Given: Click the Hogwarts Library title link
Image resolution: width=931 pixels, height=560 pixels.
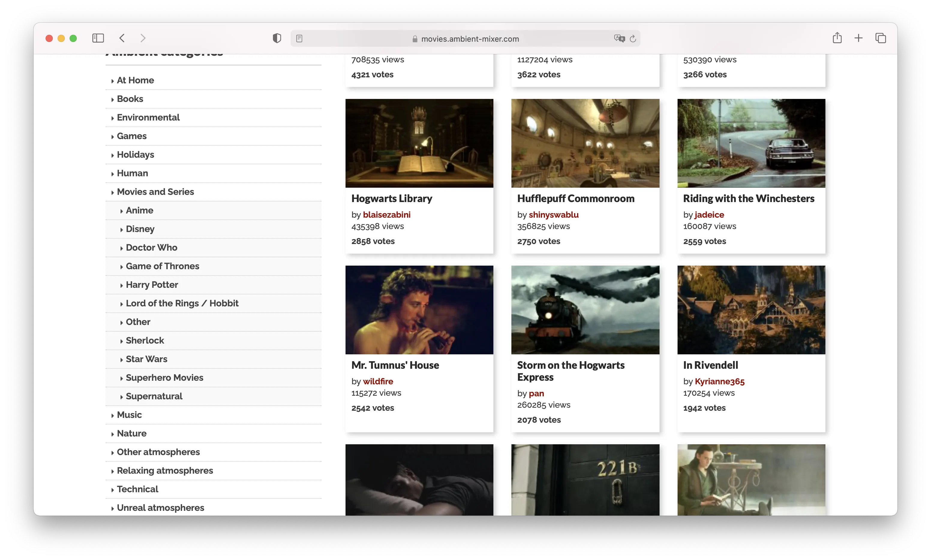Looking at the screenshot, I should click(x=391, y=198).
